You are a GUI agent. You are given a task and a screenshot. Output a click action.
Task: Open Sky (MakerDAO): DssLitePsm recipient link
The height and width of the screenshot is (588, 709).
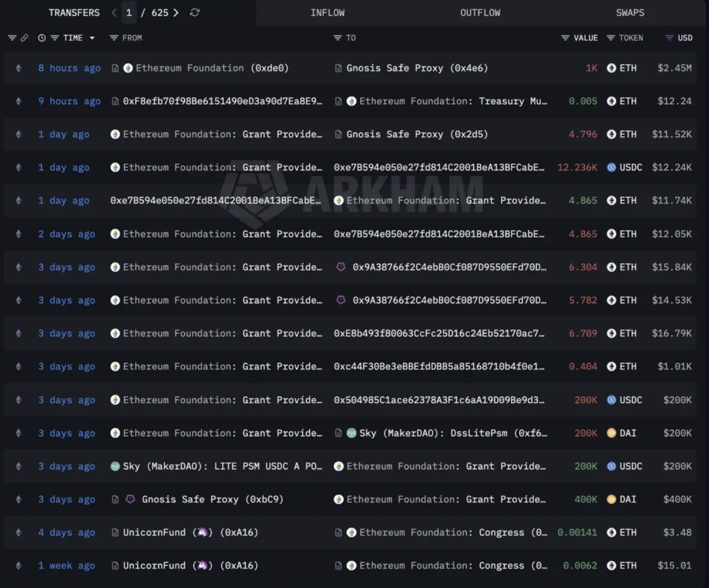453,434
